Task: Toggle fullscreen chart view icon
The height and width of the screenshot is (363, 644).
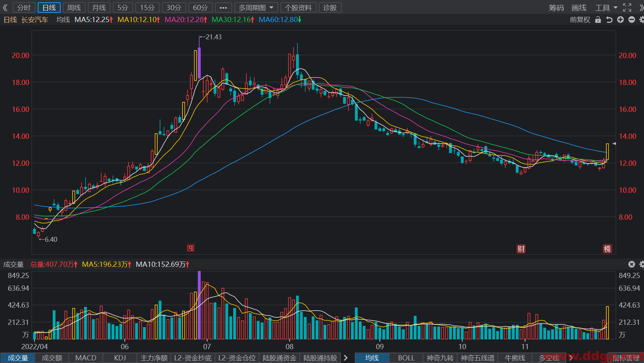Action: pos(627,7)
